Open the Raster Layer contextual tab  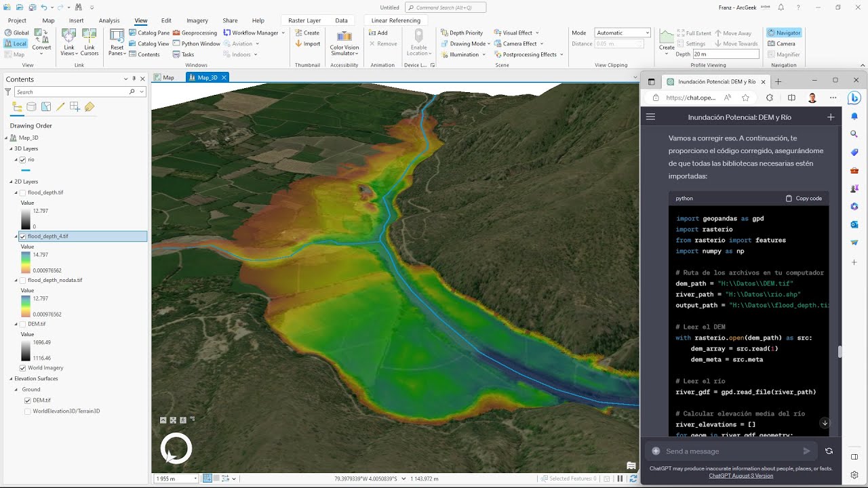tap(304, 20)
